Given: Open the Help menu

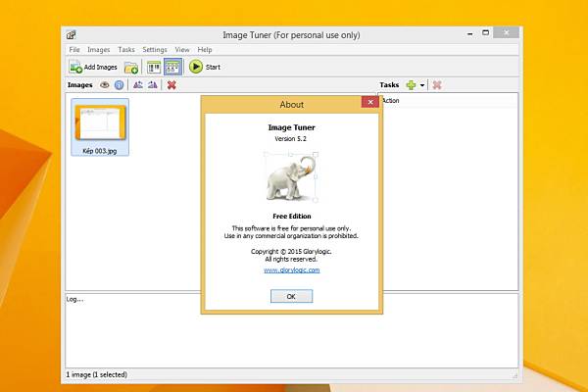Looking at the screenshot, I should [x=205, y=50].
